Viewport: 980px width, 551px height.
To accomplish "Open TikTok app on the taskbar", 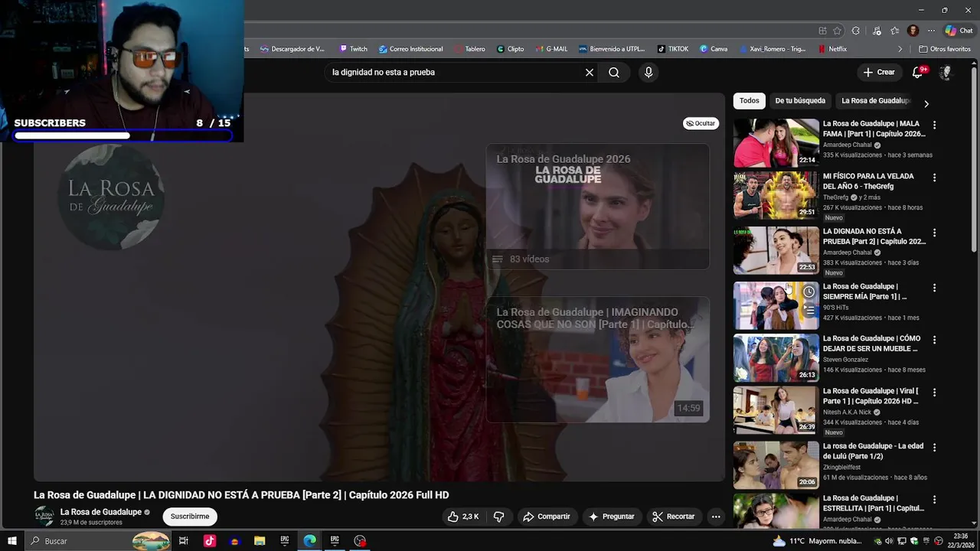I will point(210,541).
